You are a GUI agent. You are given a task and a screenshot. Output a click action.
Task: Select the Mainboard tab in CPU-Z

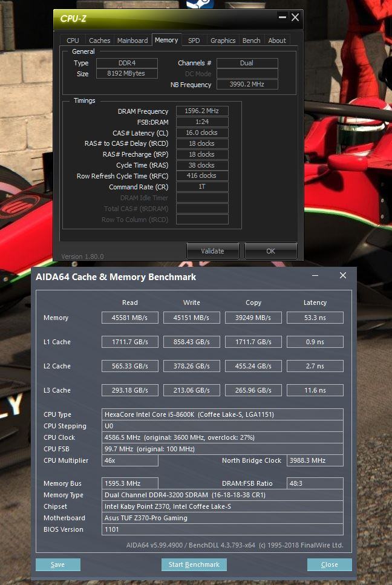click(132, 41)
